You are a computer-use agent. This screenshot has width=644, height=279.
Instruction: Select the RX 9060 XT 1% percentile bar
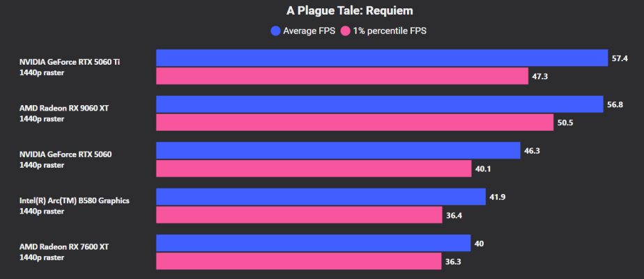(x=355, y=122)
